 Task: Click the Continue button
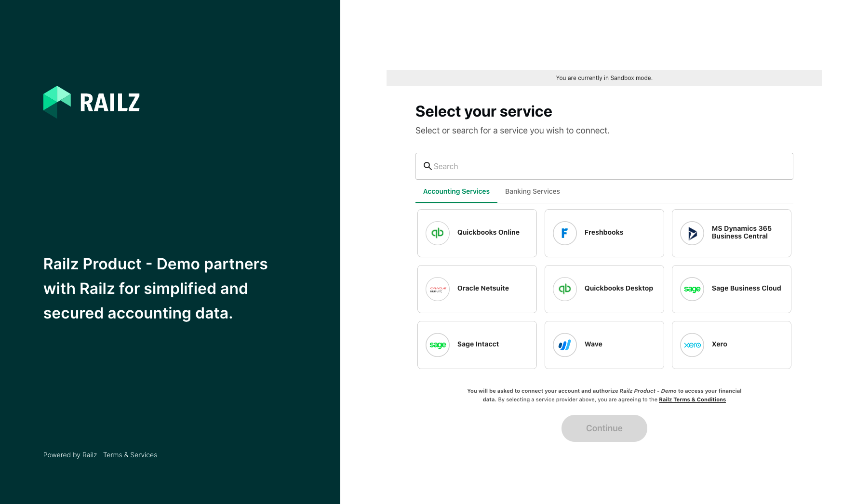pyautogui.click(x=604, y=428)
